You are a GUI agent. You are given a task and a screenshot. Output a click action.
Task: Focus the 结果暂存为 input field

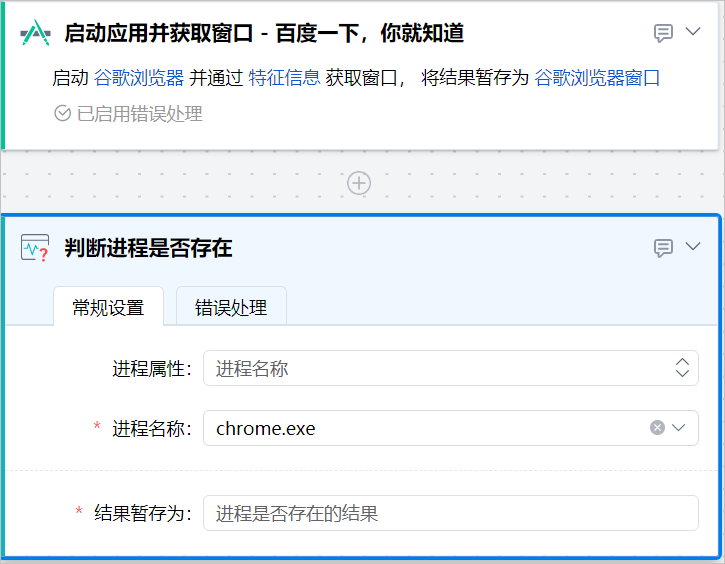tap(450, 514)
